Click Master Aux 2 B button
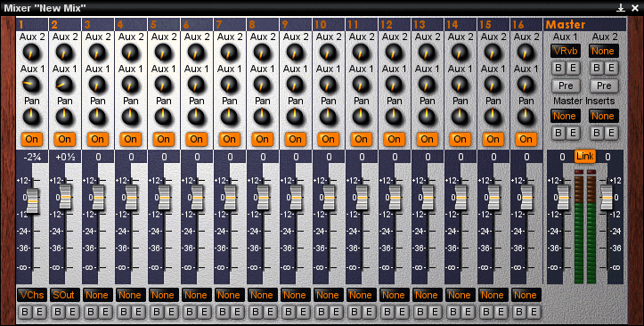This screenshot has width=644, height=326. (x=597, y=68)
